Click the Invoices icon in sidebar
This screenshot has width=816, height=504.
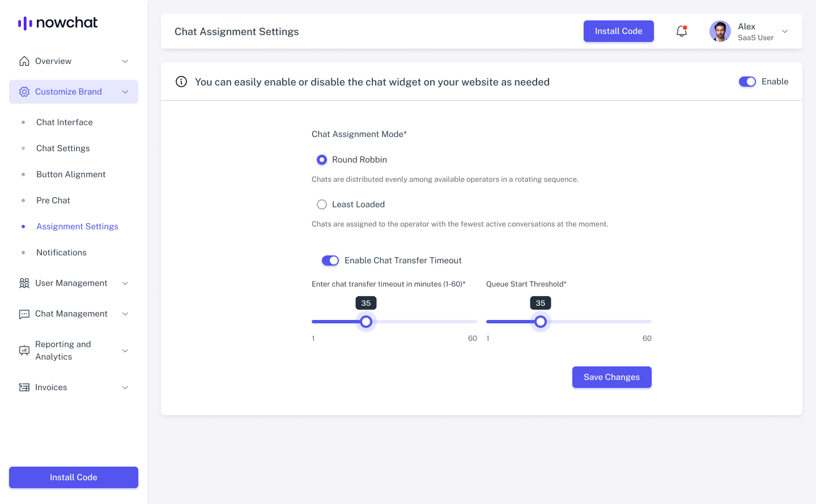[x=24, y=387]
